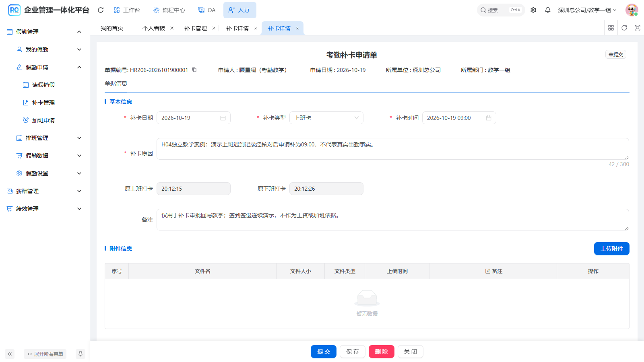This screenshot has height=362, width=644.
Task: Open the 补卡类型 dropdown
Action: point(326,118)
